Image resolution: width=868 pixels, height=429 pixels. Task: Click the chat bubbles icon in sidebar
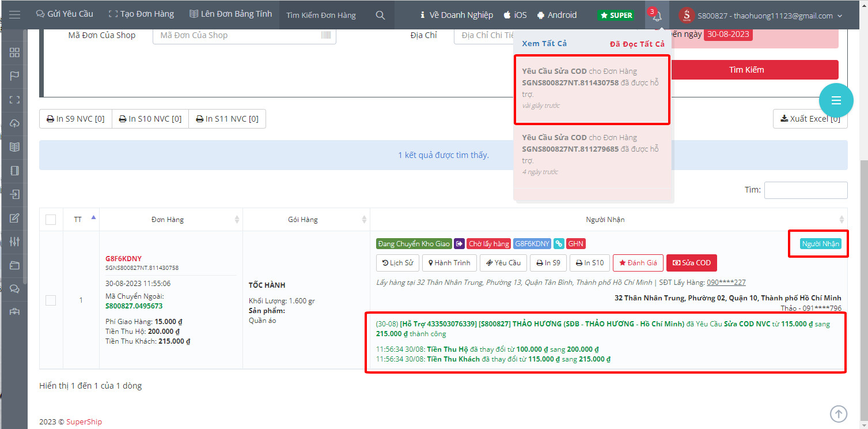coord(14,289)
